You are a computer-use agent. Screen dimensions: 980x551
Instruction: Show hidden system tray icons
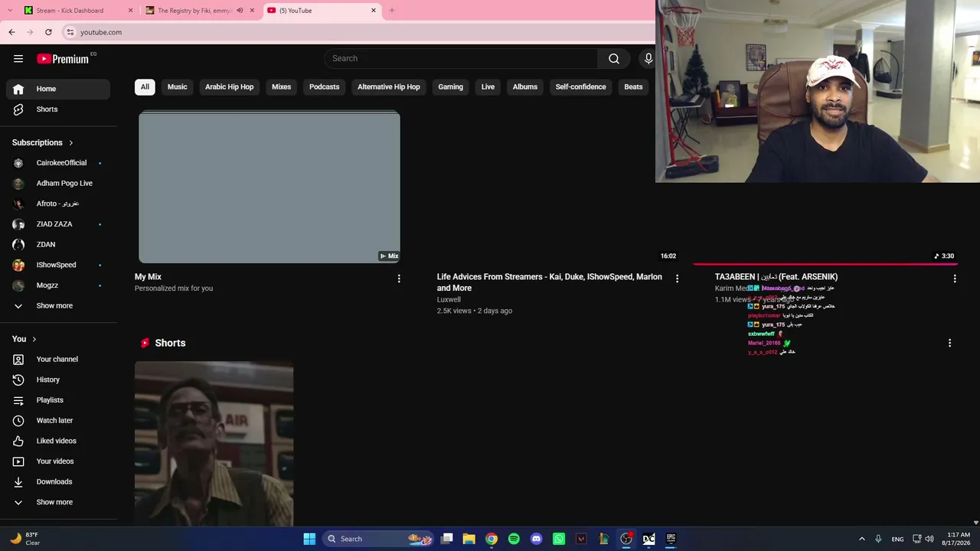[861, 539]
